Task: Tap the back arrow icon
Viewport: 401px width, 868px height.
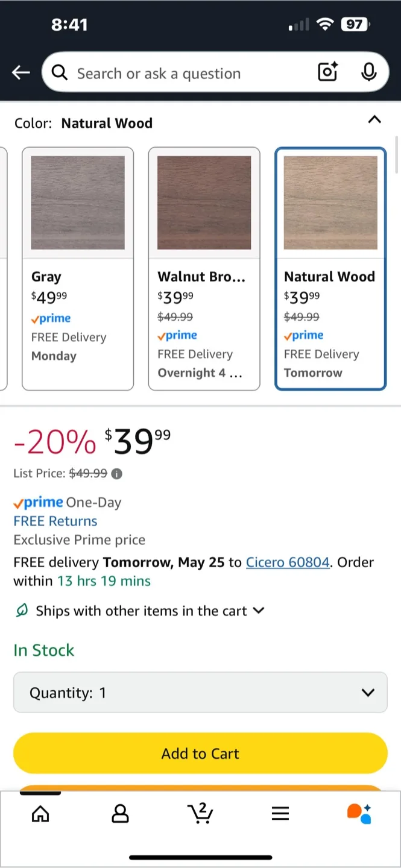Action: coord(21,73)
